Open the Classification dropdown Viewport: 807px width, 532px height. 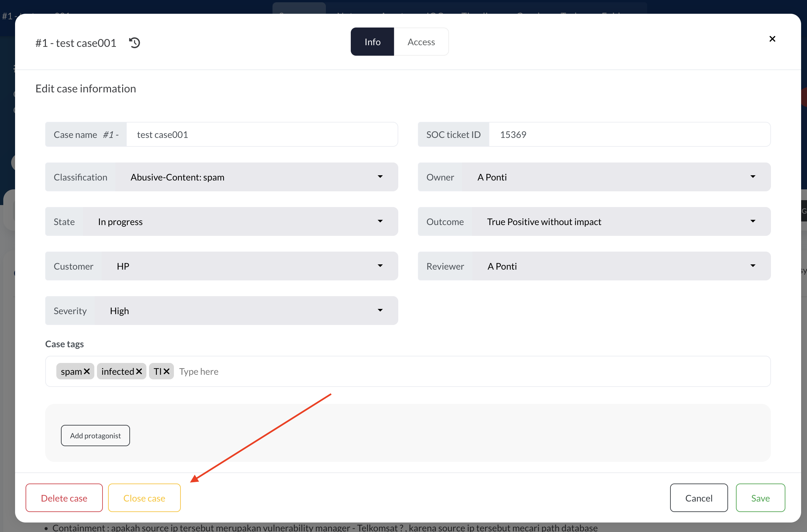click(x=256, y=177)
